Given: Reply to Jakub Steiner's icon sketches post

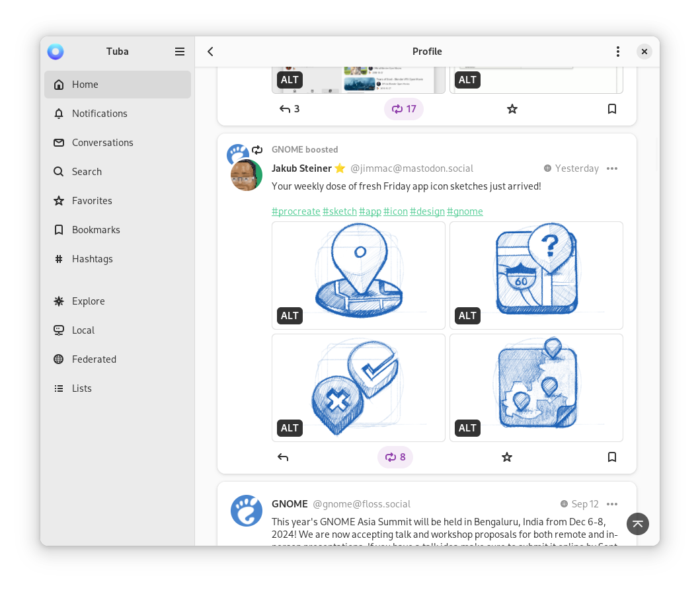Looking at the screenshot, I should click(283, 457).
